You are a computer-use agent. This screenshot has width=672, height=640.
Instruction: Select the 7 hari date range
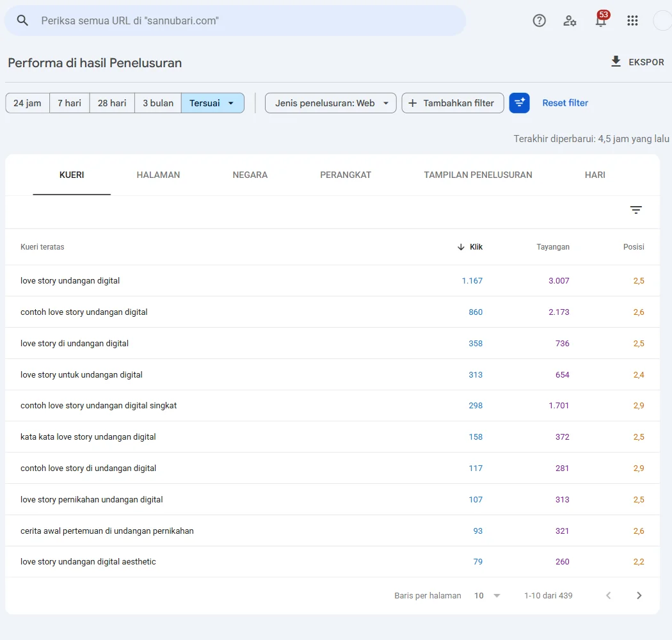coord(69,103)
